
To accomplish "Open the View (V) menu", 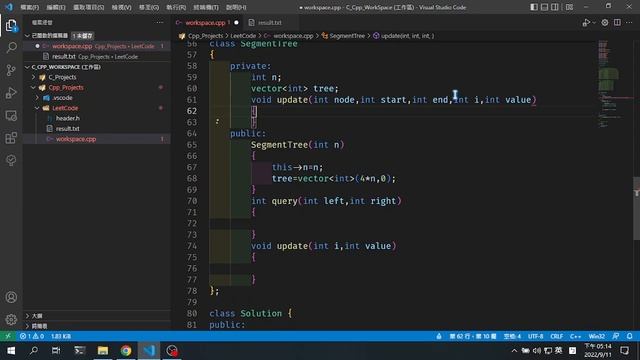I will click(x=121, y=7).
